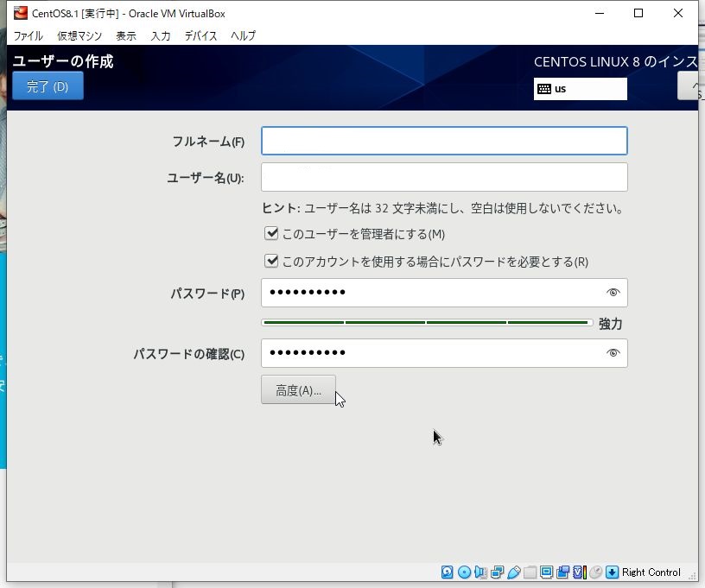
Task: Click into the パスワード password field
Action: (444, 293)
